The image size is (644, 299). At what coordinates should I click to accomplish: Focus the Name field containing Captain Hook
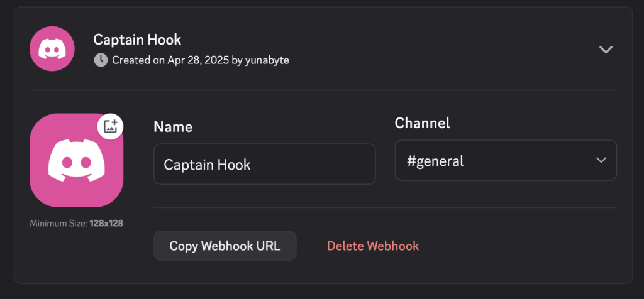point(264,165)
